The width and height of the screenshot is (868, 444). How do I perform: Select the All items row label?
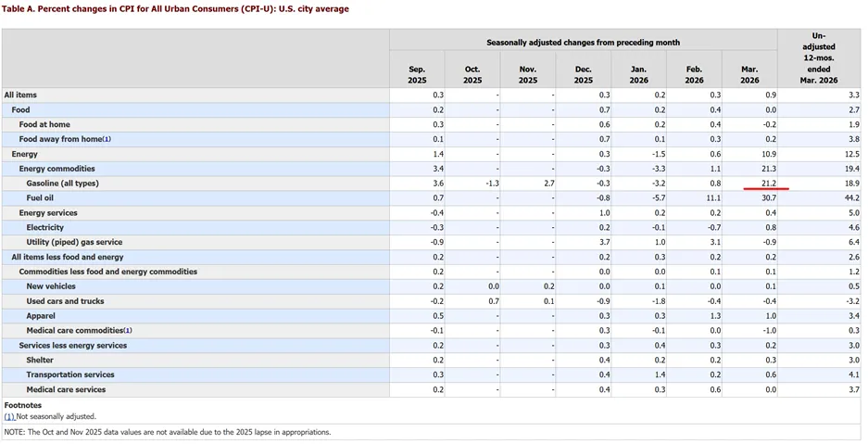20,95
